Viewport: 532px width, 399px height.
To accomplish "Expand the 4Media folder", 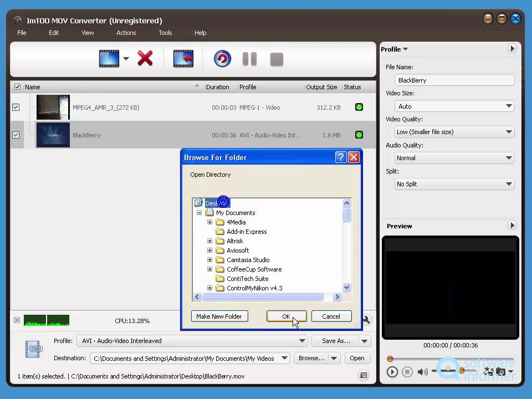I will point(209,222).
